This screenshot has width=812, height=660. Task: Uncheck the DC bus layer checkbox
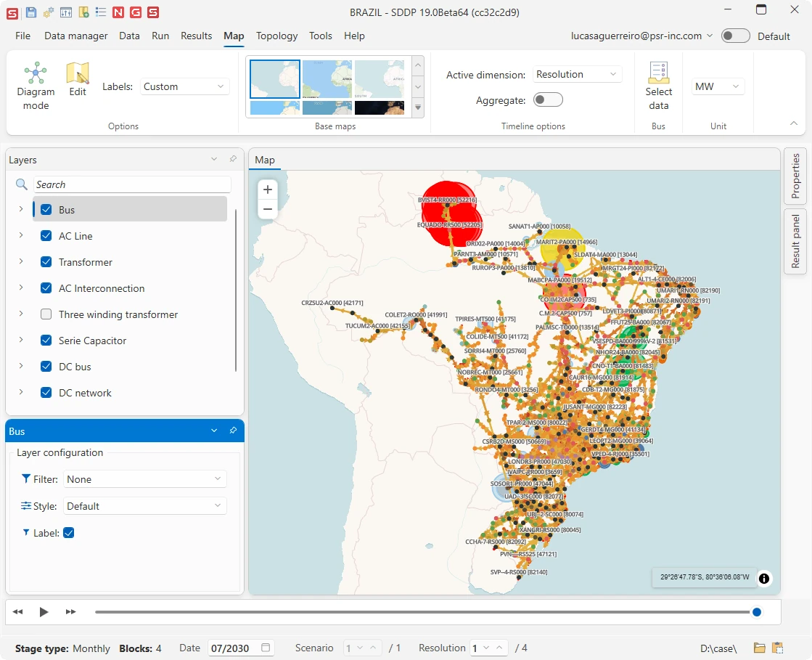pyautogui.click(x=46, y=366)
